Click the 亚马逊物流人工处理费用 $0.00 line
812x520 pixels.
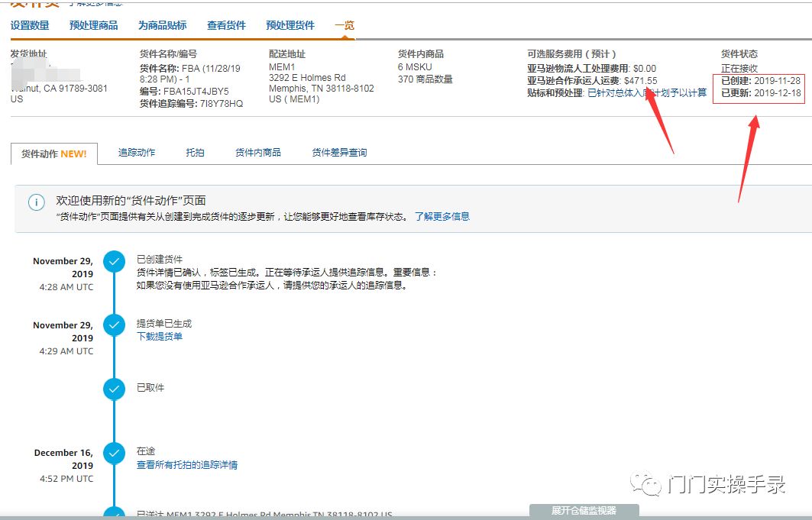click(592, 68)
